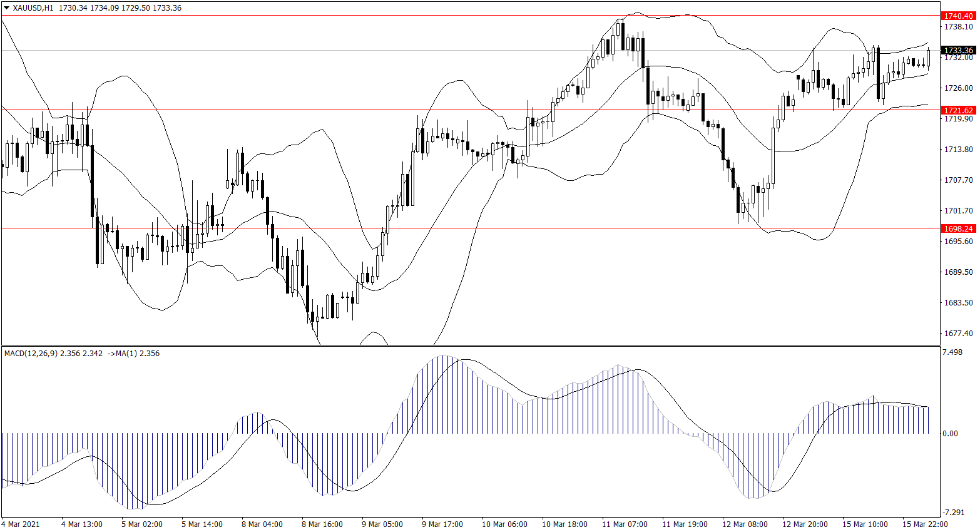Select the red 1721.62 price tag

pyautogui.click(x=958, y=110)
